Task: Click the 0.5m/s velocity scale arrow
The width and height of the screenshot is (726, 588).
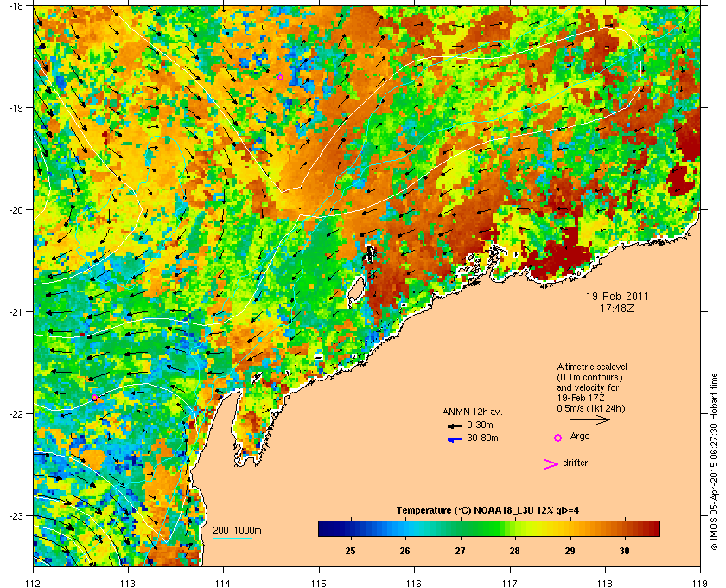Action: pos(589,419)
